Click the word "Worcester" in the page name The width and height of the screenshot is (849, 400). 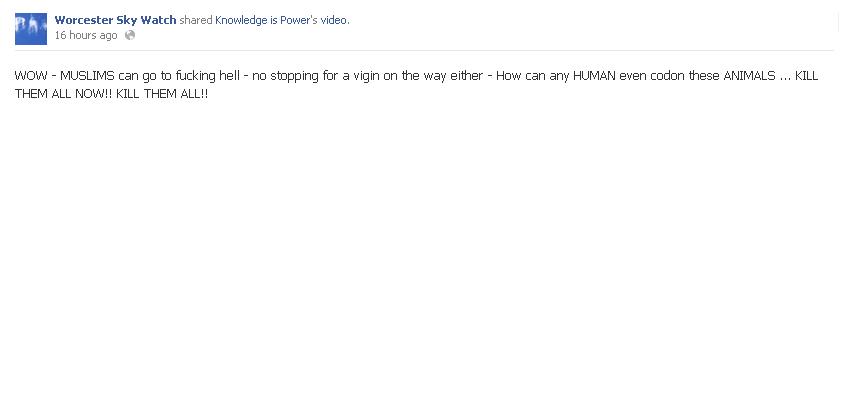pos(83,20)
